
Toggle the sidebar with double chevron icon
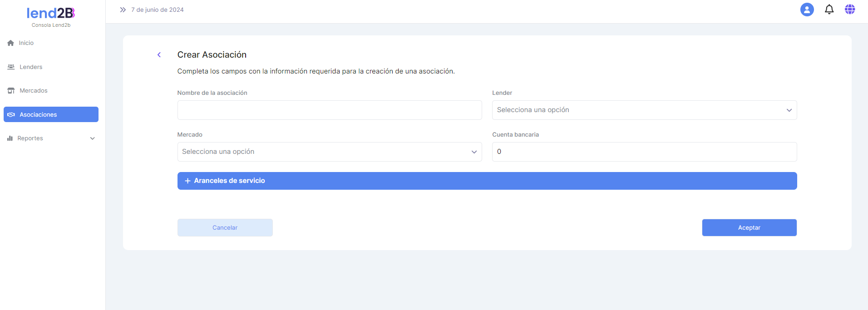123,10
